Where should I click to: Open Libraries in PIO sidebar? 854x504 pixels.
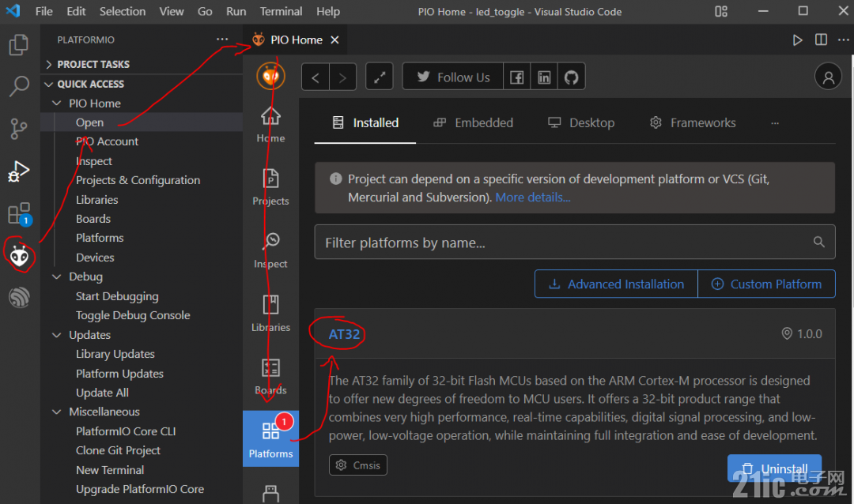click(270, 314)
